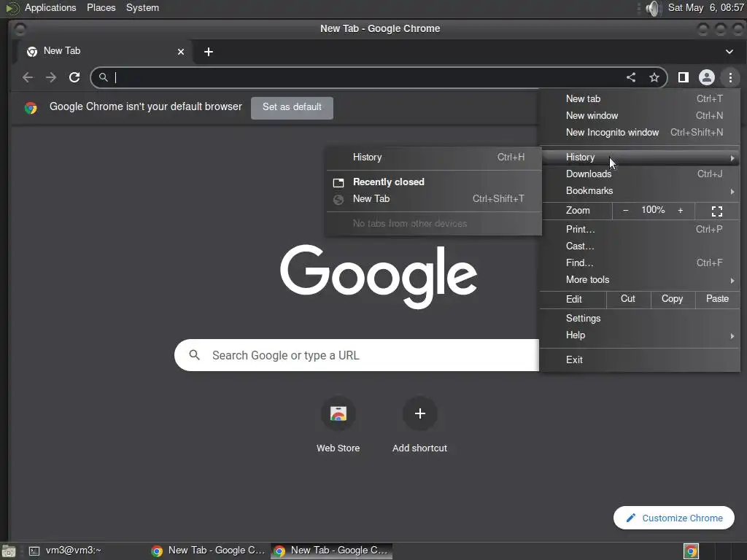Viewport: 747px width, 560px height.
Task: Click the magnifier icon in Google search box
Action: coord(194,355)
